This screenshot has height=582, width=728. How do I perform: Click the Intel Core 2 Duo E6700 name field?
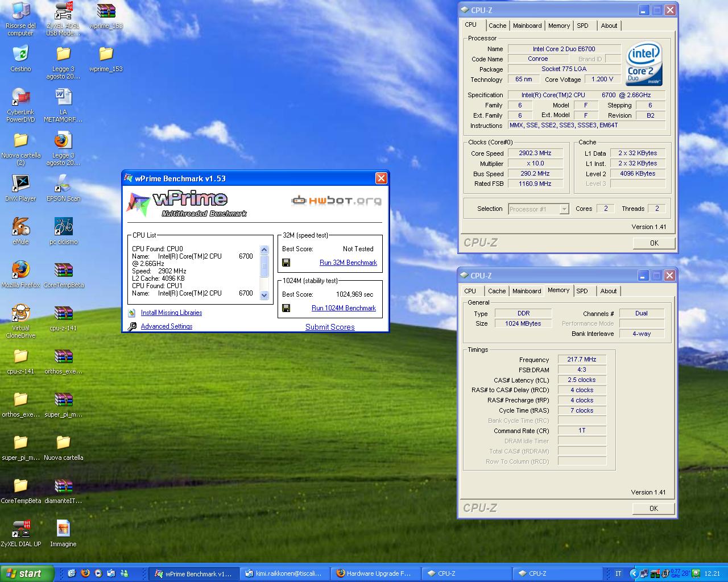[564, 49]
